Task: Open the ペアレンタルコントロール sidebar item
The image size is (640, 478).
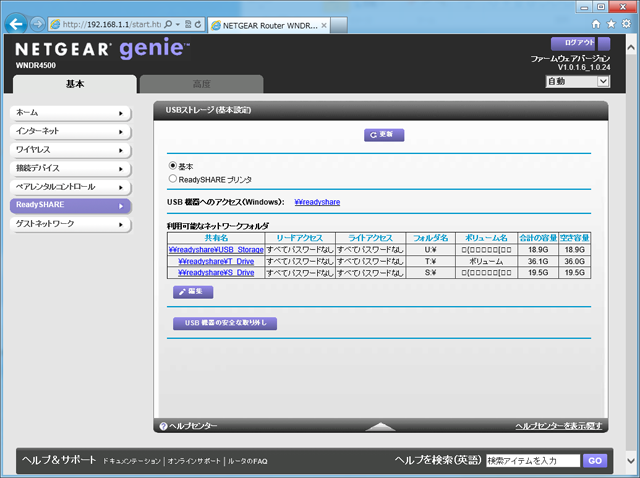Action: point(69,187)
